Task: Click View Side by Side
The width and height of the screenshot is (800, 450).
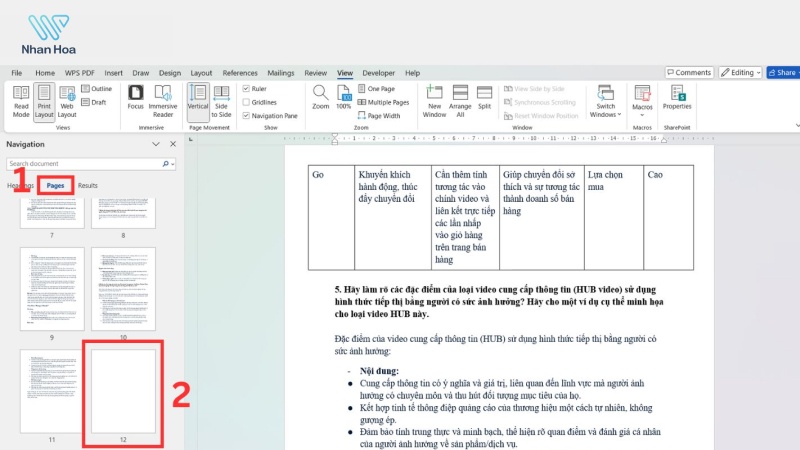Action: tap(534, 89)
